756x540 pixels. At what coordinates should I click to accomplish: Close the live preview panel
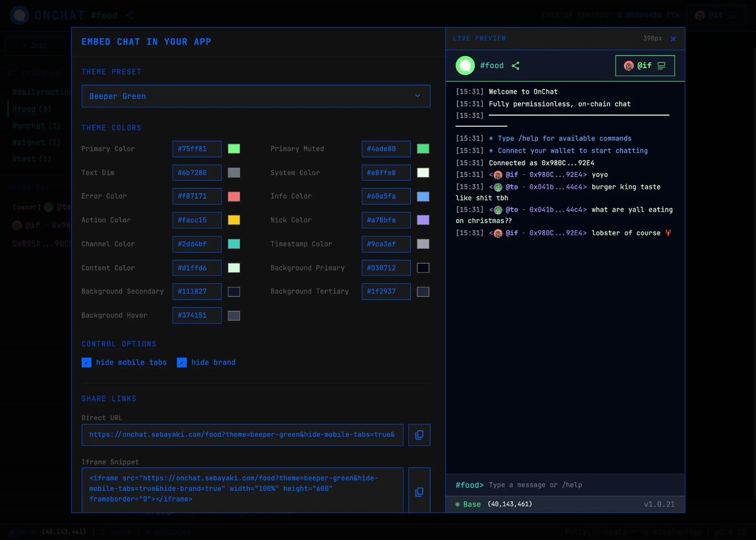[x=673, y=39]
